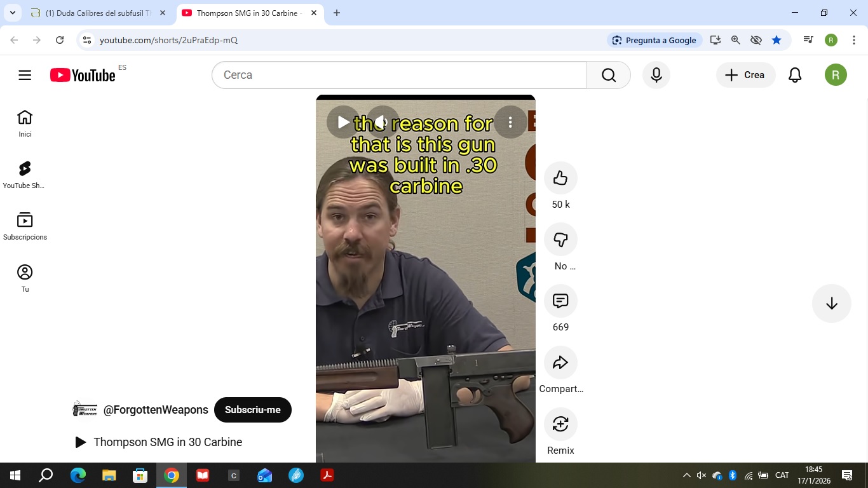Toggle bookmark star for this page
Image resolution: width=868 pixels, height=488 pixels.
pyautogui.click(x=776, y=40)
